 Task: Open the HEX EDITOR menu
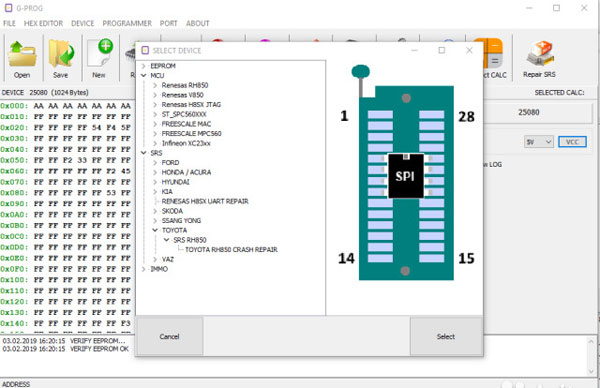click(x=43, y=23)
